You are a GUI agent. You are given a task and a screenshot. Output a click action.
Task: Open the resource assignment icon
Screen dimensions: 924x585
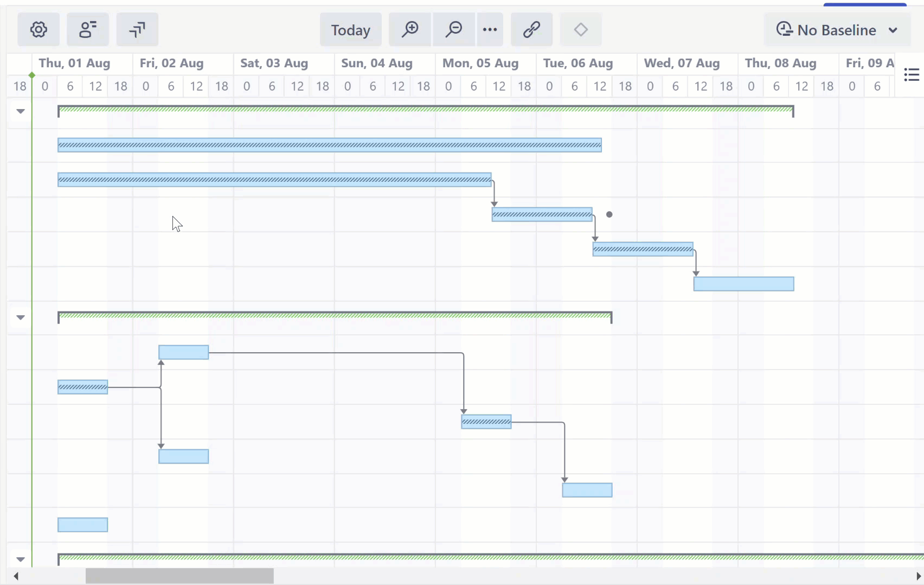[88, 30]
